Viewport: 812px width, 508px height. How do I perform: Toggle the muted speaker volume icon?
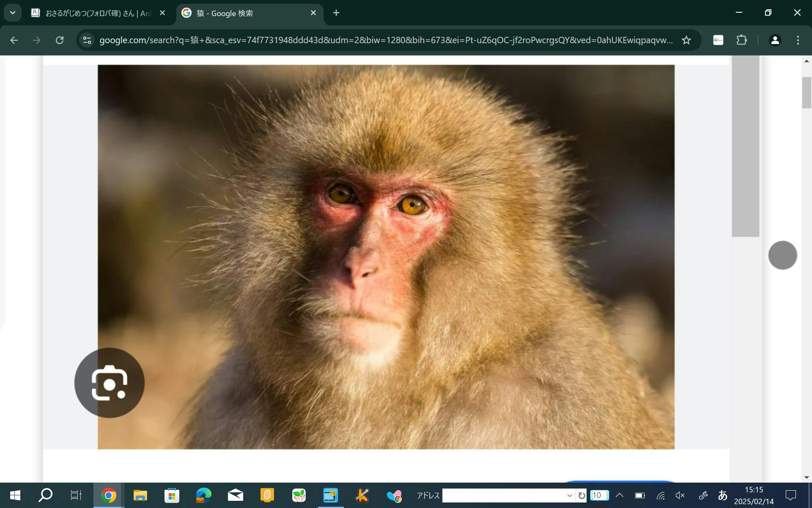coord(680,495)
